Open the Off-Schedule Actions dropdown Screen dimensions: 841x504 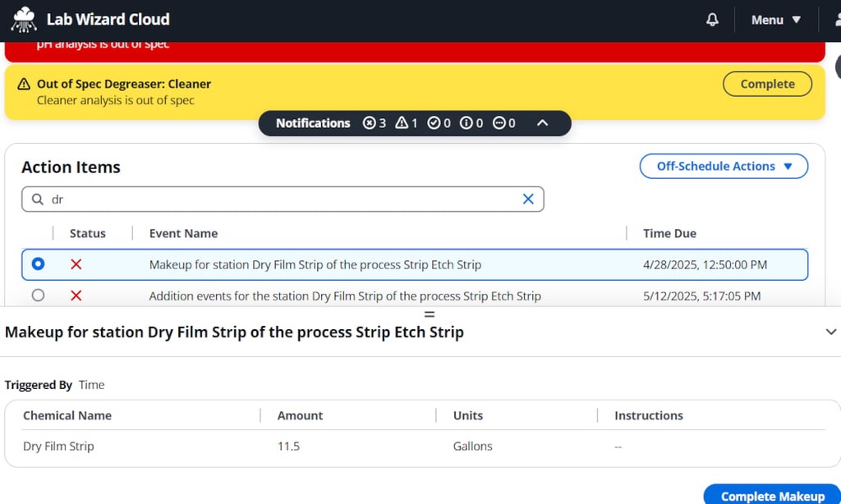(724, 166)
